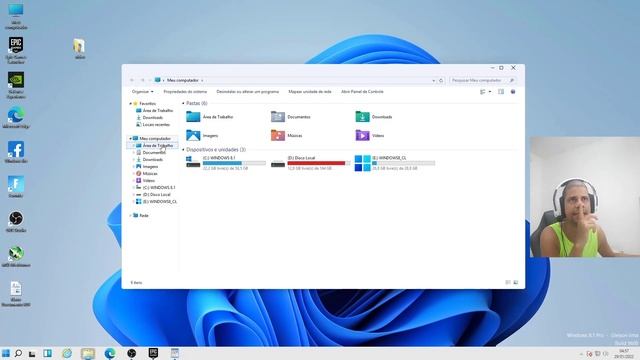
Task: Click Meu computador in address breadcrumb
Action: coord(182,80)
